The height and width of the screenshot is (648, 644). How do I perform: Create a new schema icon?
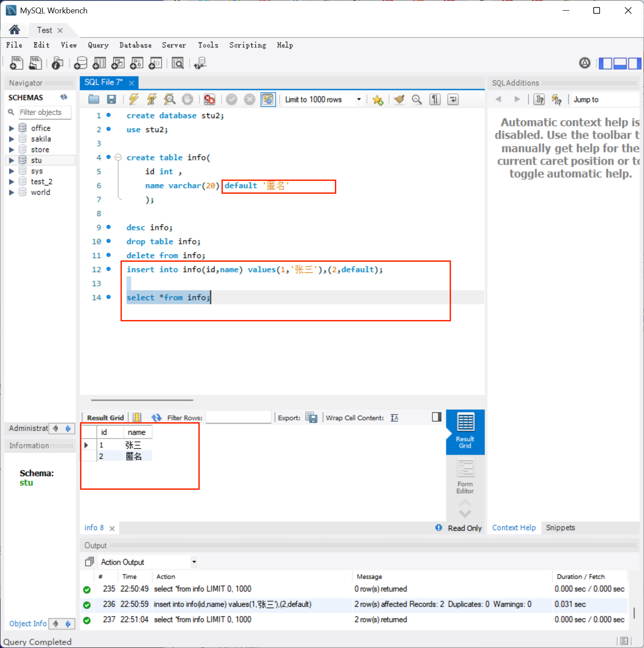(x=80, y=63)
